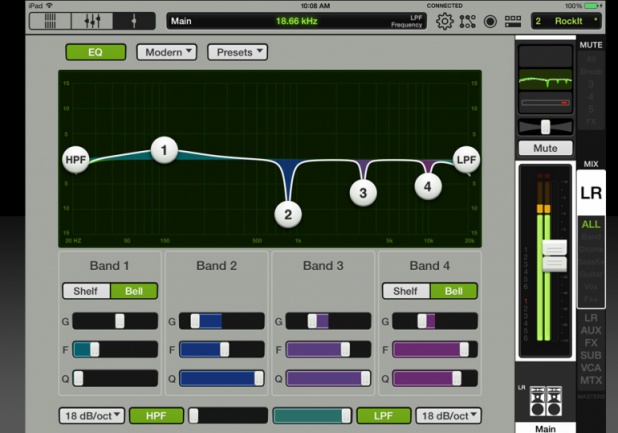Tap the Band 2 node on EQ graph
Viewport: 618px width, 433px height.
tap(287, 213)
